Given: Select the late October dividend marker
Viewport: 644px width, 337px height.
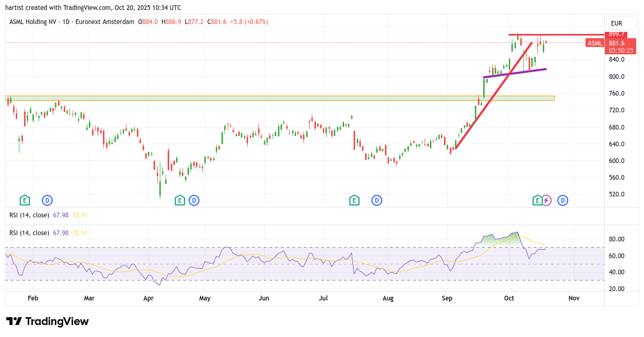Looking at the screenshot, I should pos(563,200).
